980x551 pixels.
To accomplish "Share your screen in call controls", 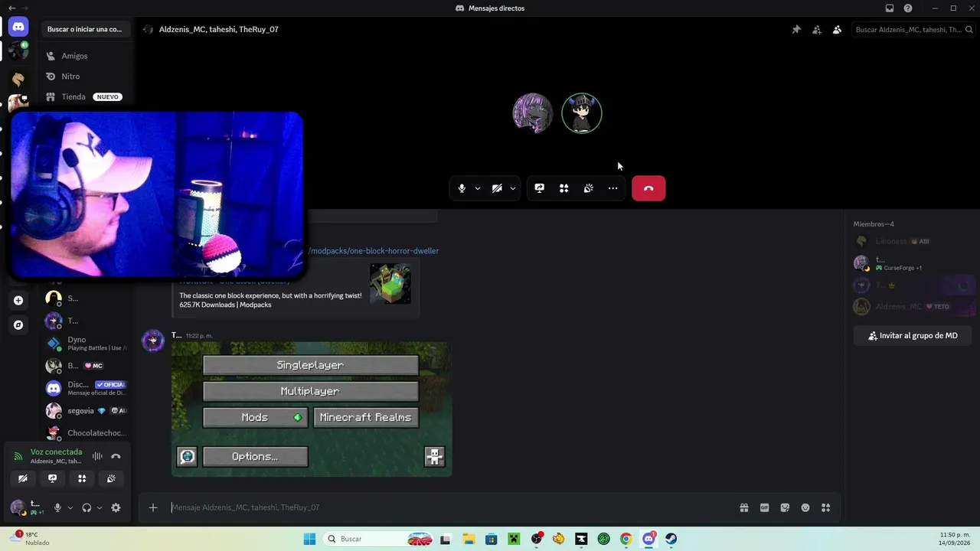I will [540, 188].
